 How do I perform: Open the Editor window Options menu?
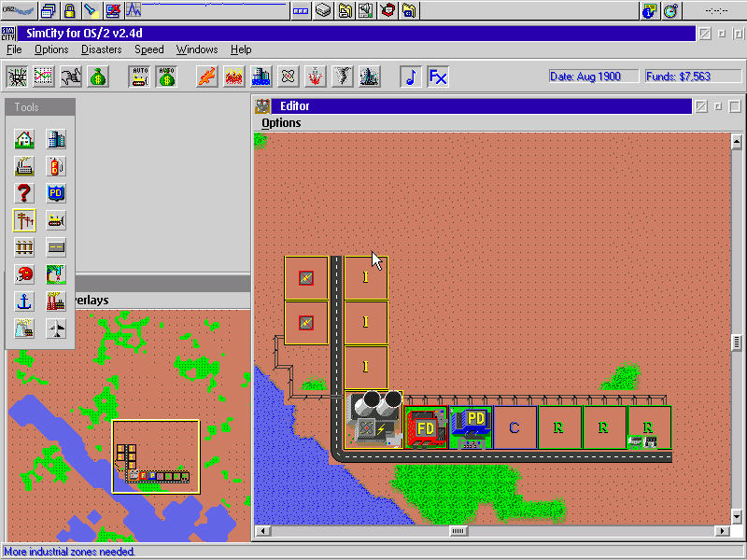pyautogui.click(x=281, y=123)
